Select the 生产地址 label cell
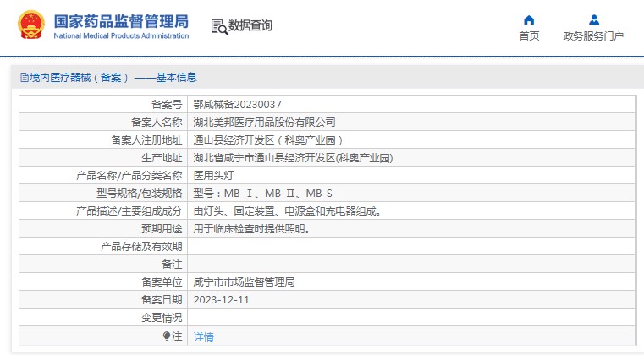644x355 pixels. [x=162, y=157]
